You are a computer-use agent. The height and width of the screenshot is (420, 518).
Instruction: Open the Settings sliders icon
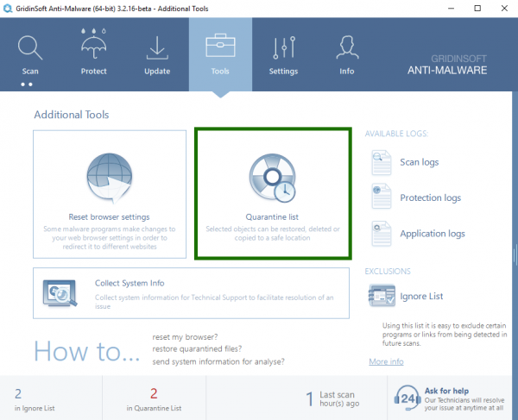click(284, 47)
